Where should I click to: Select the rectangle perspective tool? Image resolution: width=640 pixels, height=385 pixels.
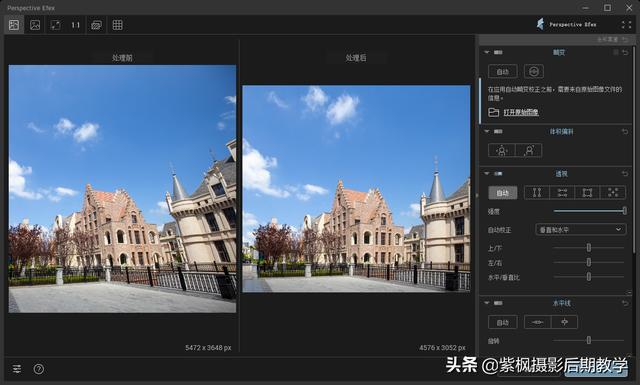coord(587,192)
